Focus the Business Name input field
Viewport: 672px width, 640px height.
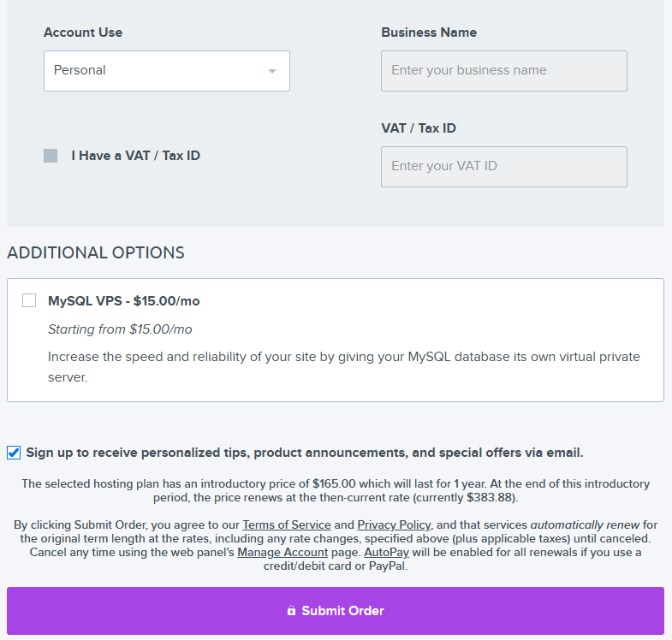tap(504, 71)
